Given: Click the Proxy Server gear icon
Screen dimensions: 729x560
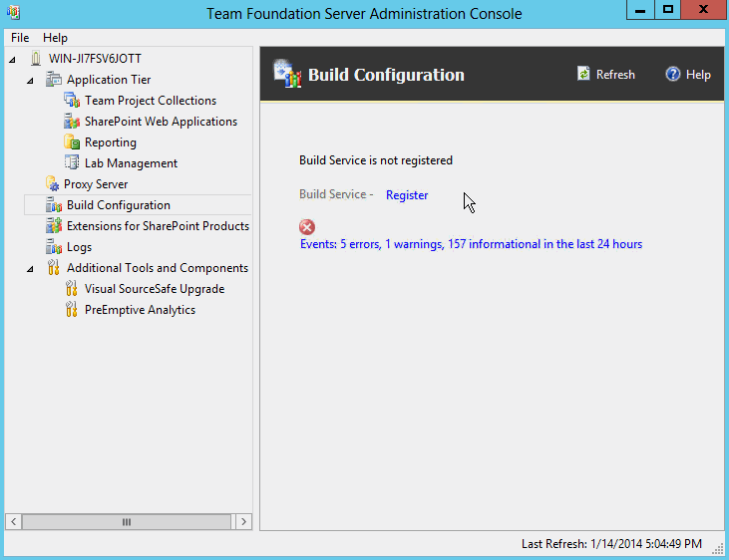Looking at the screenshot, I should pos(53,184).
